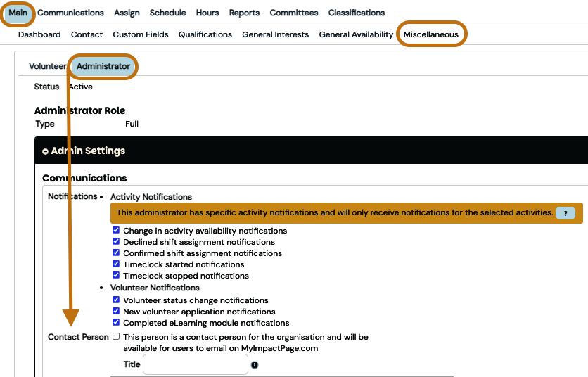Open the Schedule menu
588x377 pixels.
167,13
